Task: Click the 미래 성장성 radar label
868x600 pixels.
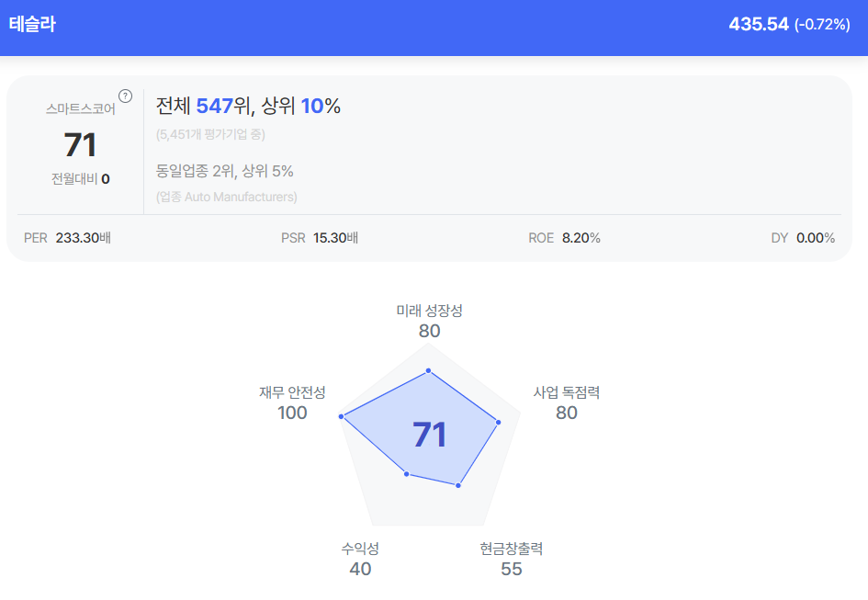Action: (429, 311)
